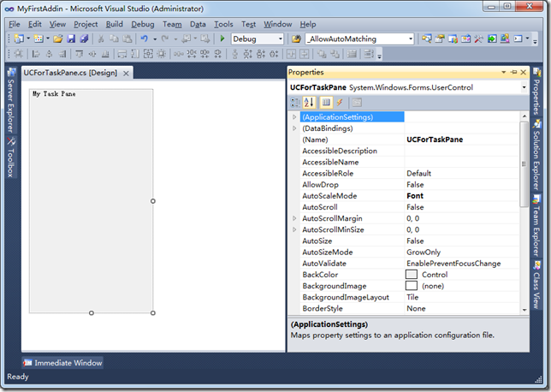Expand the AutoScrollMinSize property

pyautogui.click(x=294, y=229)
